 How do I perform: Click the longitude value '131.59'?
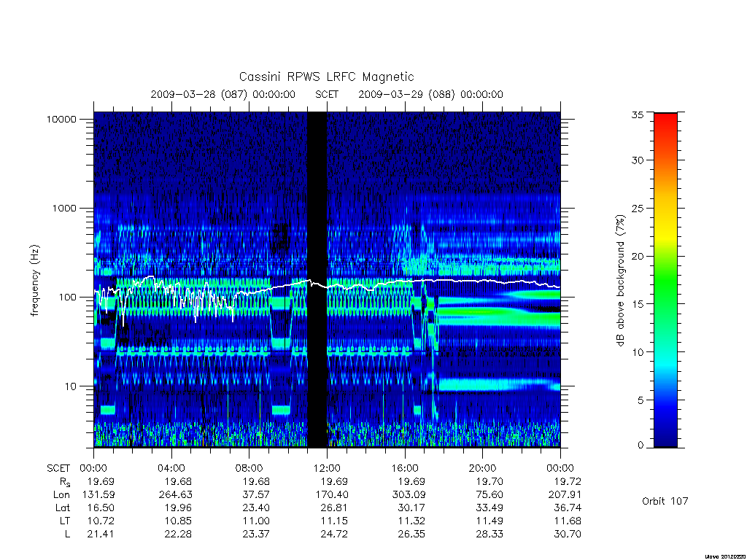[x=98, y=495]
